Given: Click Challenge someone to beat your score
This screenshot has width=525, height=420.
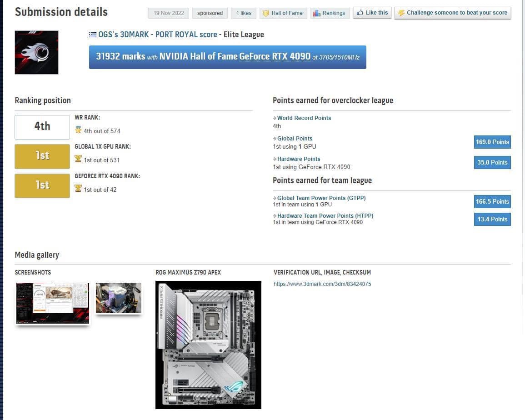Looking at the screenshot, I should coord(453,13).
